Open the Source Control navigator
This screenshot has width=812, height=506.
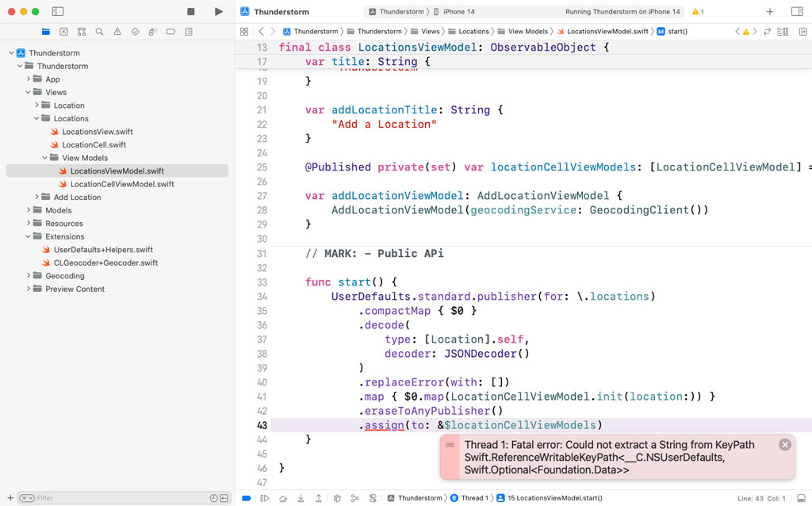pos(63,31)
